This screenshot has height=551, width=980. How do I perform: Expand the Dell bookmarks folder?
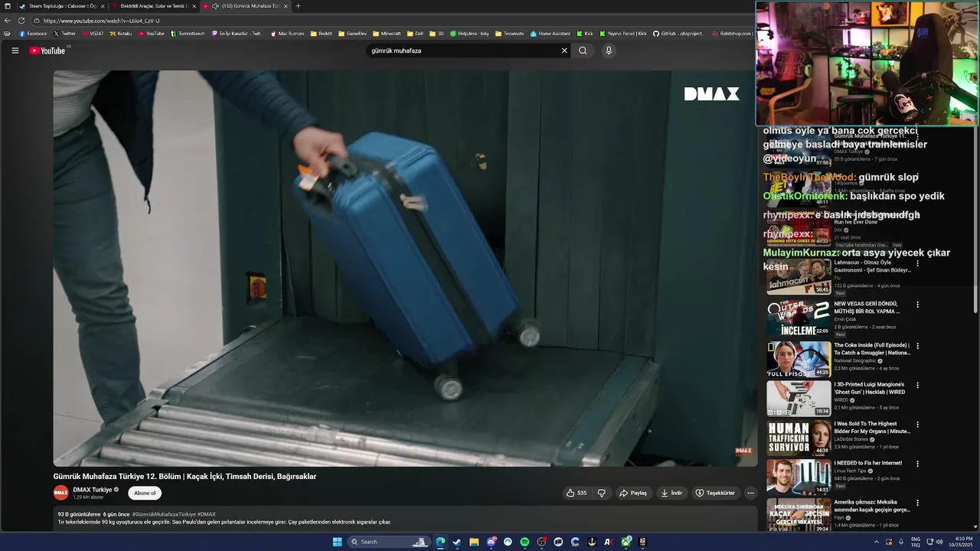click(415, 34)
